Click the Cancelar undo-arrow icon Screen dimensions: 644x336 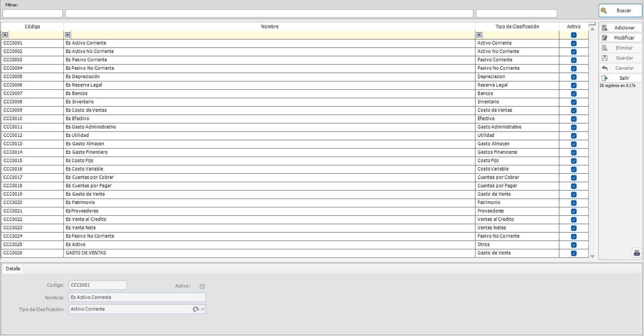point(605,68)
